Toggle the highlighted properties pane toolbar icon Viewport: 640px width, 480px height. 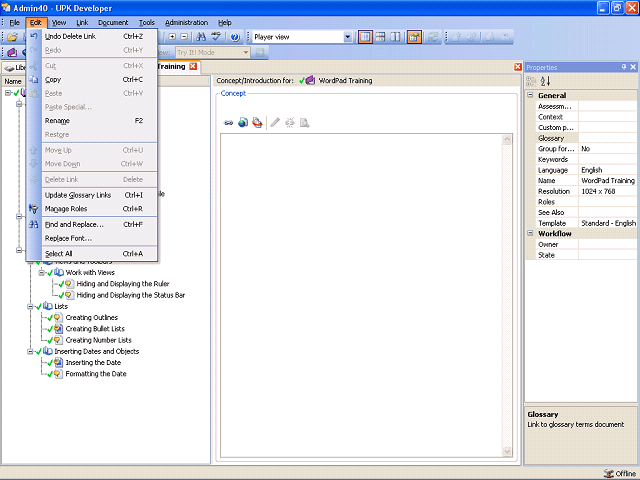point(414,37)
